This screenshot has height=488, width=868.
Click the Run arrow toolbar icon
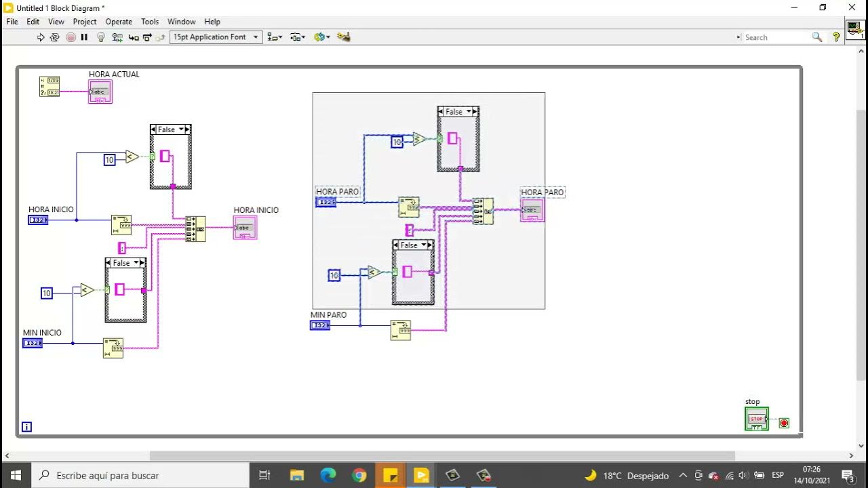click(41, 37)
